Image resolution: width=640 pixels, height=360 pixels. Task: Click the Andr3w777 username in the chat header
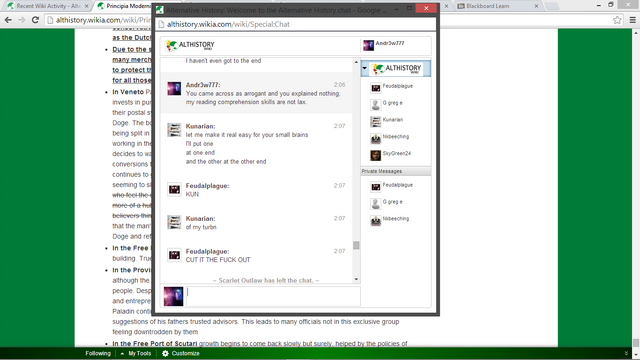390,43
